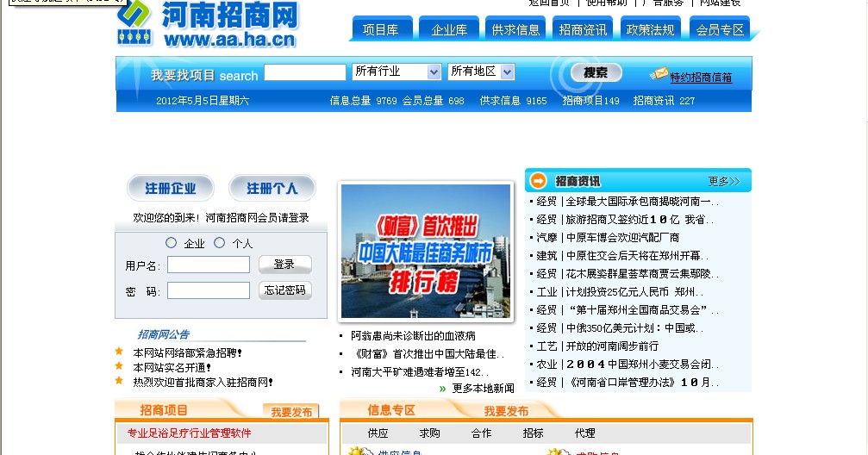Image resolution: width=868 pixels, height=455 pixels.
Task: Open the 所有行业 dropdown
Action: tap(397, 72)
